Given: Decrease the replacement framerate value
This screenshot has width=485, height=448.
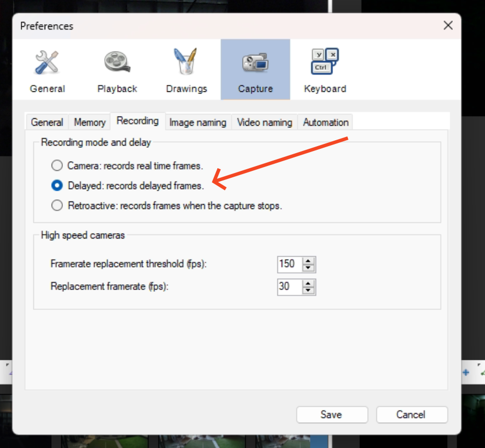Looking at the screenshot, I should coord(308,291).
